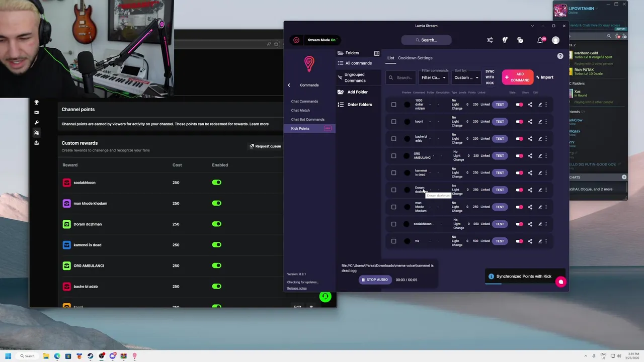Open Chat Commands in the sidebar

point(304,102)
